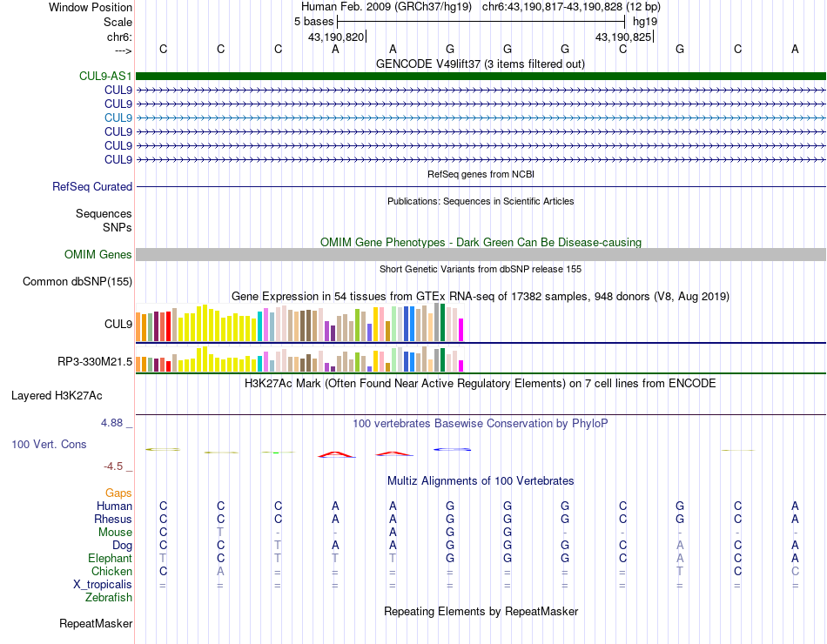Select the X_tropicalis alignment row label

[103, 585]
